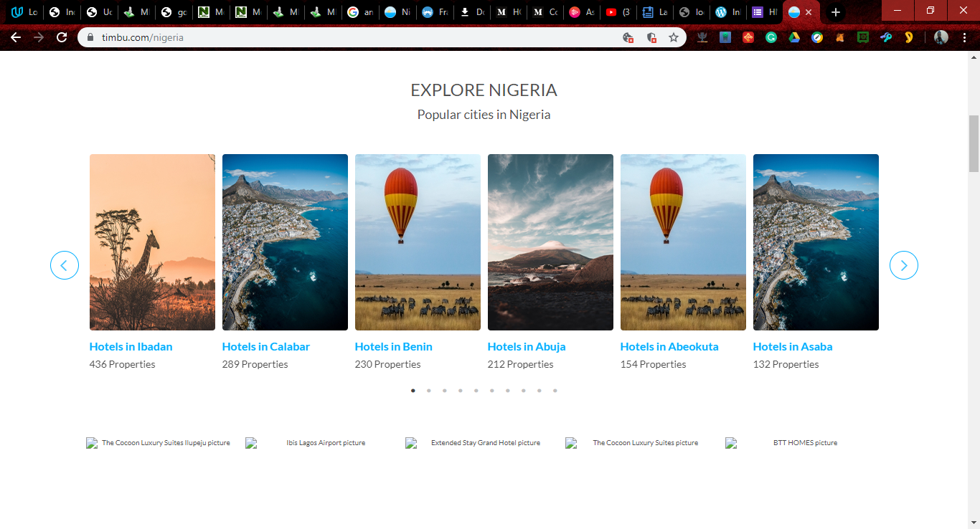Click the red square extension icon
980x529 pixels.
(x=748, y=37)
